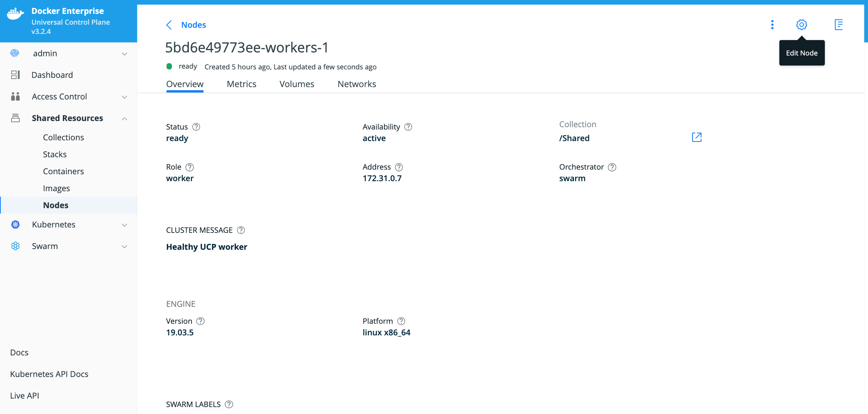Expand the Swarm section chevron
This screenshot has width=868, height=414.
click(124, 246)
